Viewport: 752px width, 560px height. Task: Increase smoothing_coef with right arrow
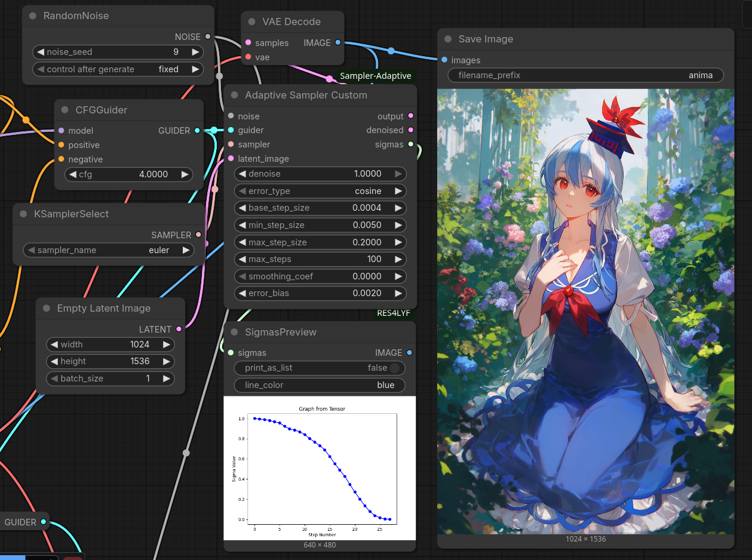point(398,276)
